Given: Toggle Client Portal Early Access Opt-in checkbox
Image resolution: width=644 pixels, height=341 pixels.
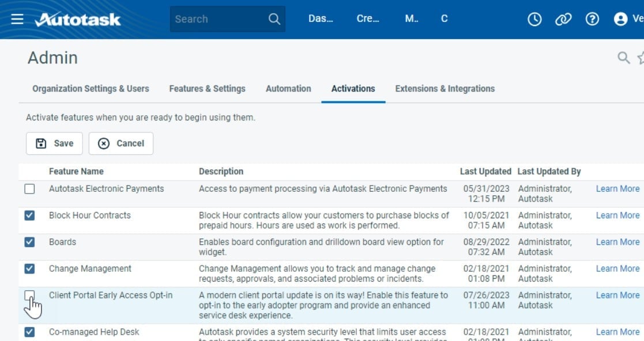Looking at the screenshot, I should pos(29,295).
